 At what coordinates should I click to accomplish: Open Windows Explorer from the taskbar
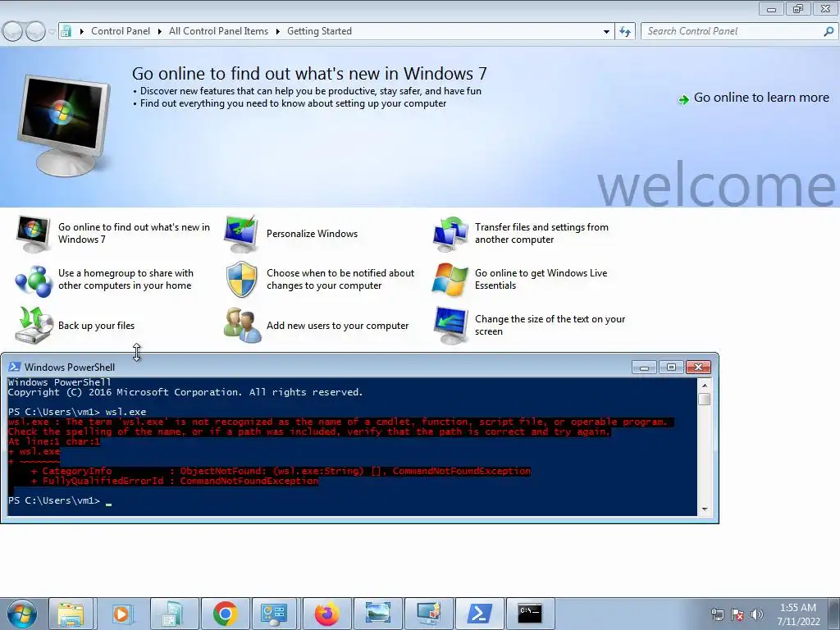pos(71,614)
